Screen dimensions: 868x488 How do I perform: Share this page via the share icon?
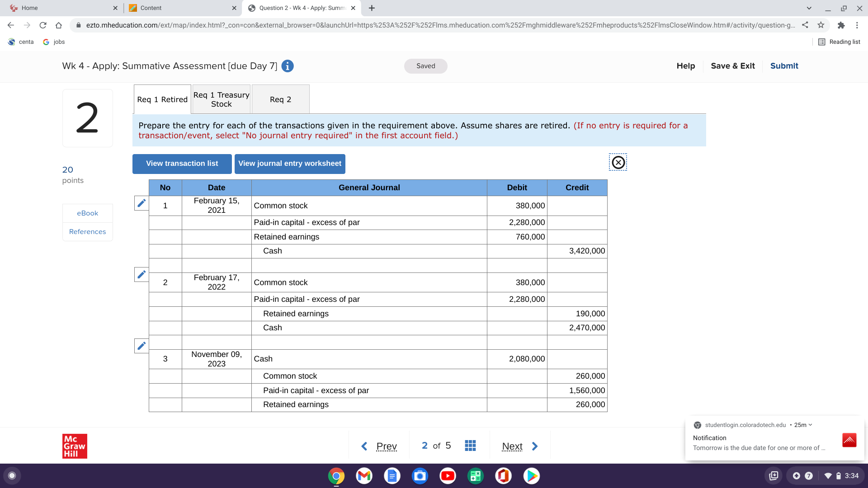click(x=805, y=25)
